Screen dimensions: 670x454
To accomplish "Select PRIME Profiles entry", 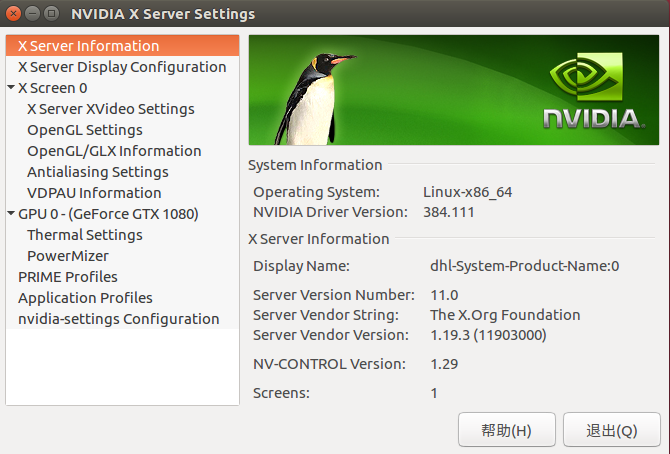I will 68,277.
